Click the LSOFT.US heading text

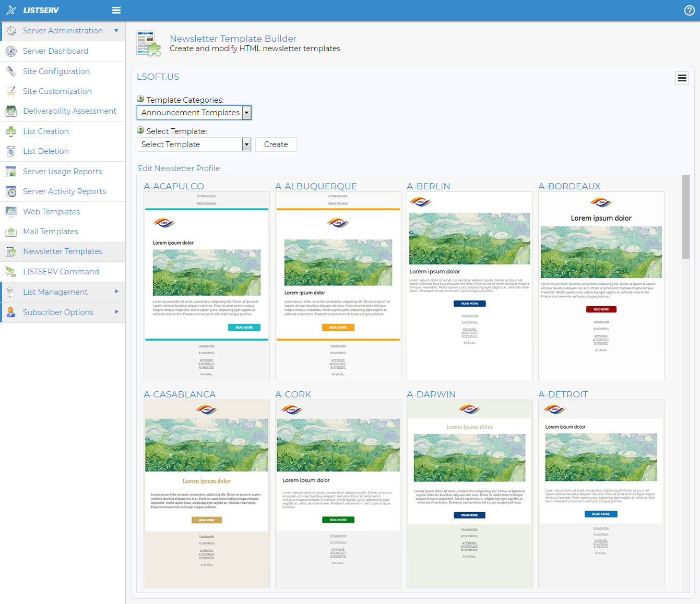(x=158, y=77)
